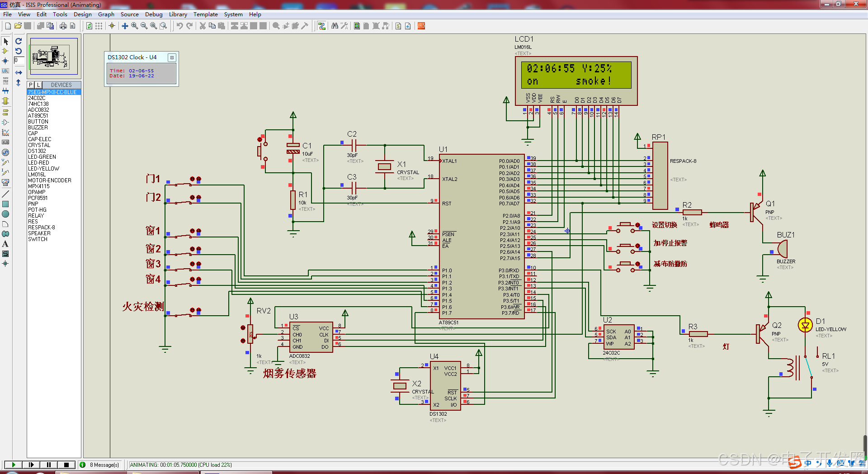Select the Graph mode tool
868x474 pixels.
click(5, 133)
